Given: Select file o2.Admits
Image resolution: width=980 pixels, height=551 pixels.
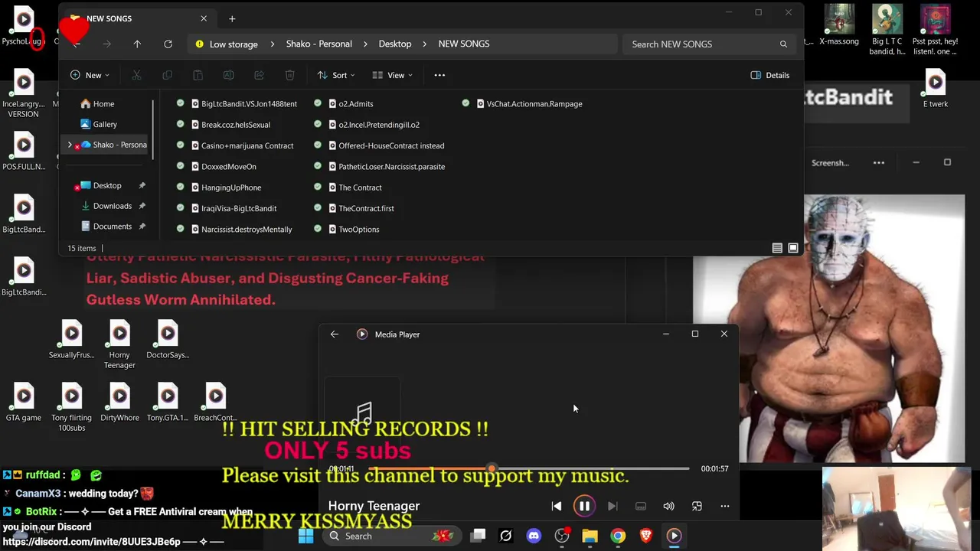Looking at the screenshot, I should click(355, 103).
